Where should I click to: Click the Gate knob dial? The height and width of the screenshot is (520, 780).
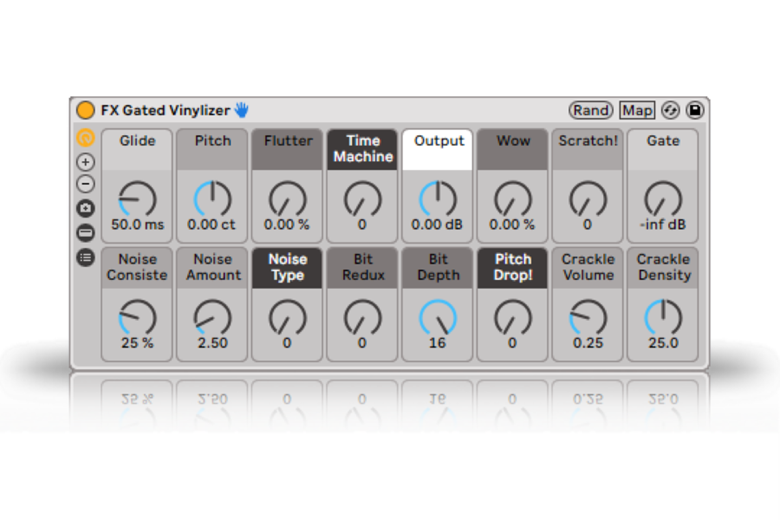pyautogui.click(x=663, y=200)
